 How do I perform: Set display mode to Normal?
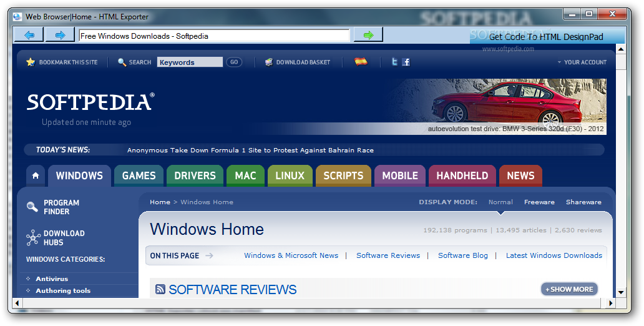500,202
